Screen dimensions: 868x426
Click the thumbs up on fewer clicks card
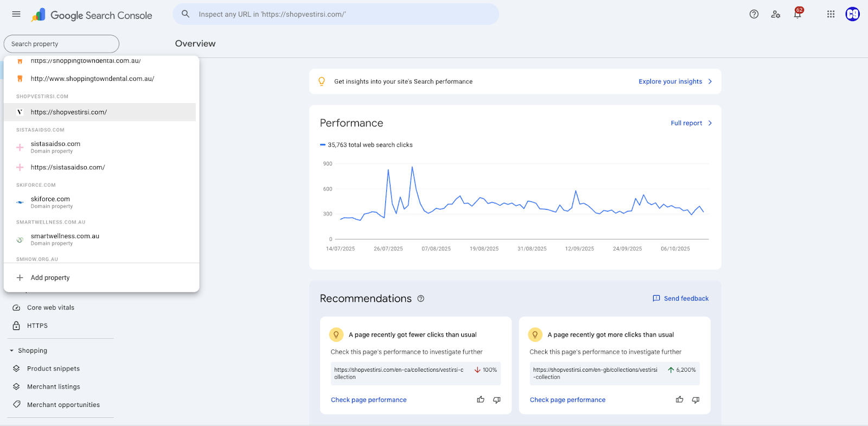tap(480, 400)
